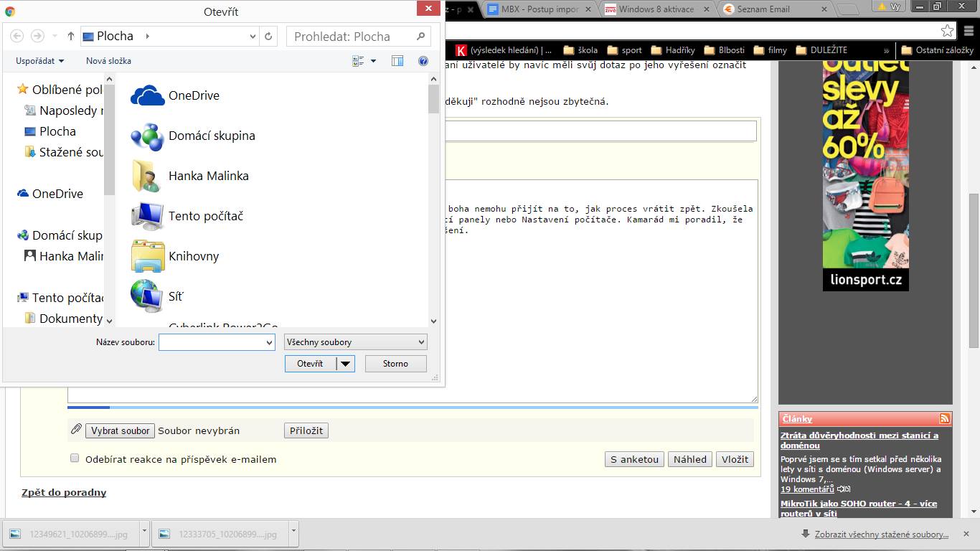The width and height of the screenshot is (980, 551).
Task: Select Tento počítač icon in the file list
Action: click(x=148, y=216)
